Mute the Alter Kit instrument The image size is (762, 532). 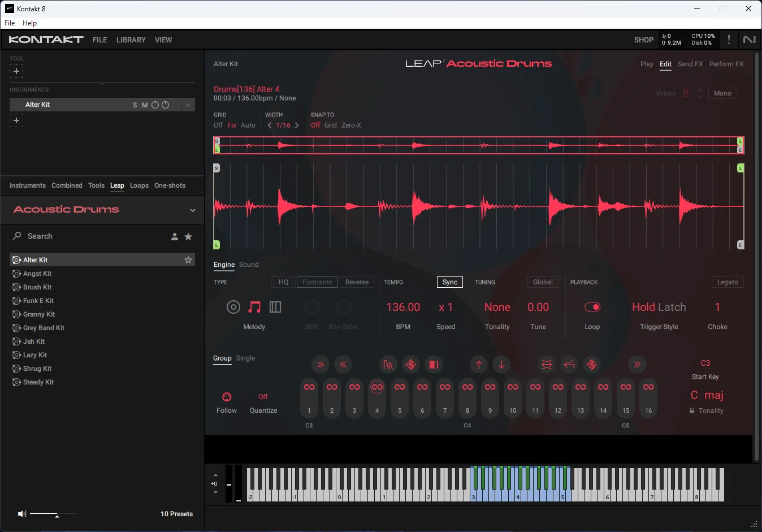tap(145, 105)
